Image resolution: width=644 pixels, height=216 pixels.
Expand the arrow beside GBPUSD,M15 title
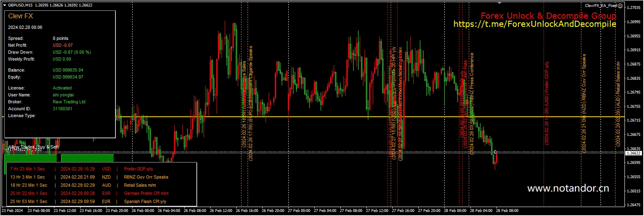4,5
